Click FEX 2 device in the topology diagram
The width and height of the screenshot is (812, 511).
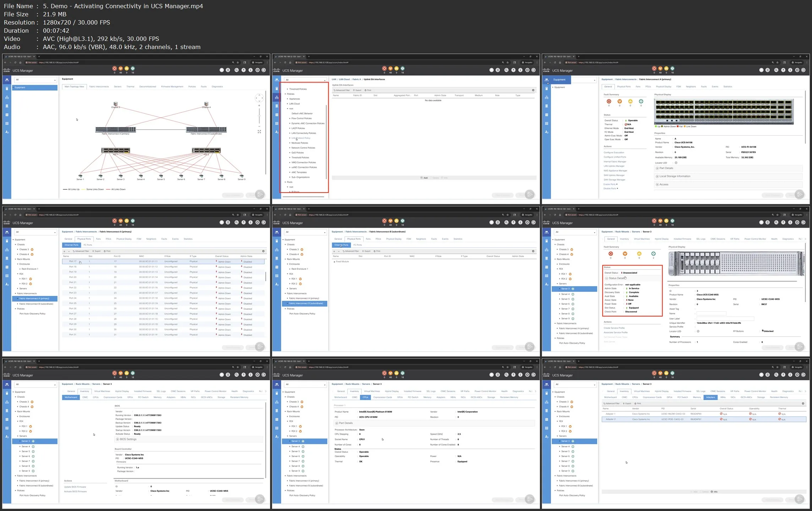[x=206, y=151]
